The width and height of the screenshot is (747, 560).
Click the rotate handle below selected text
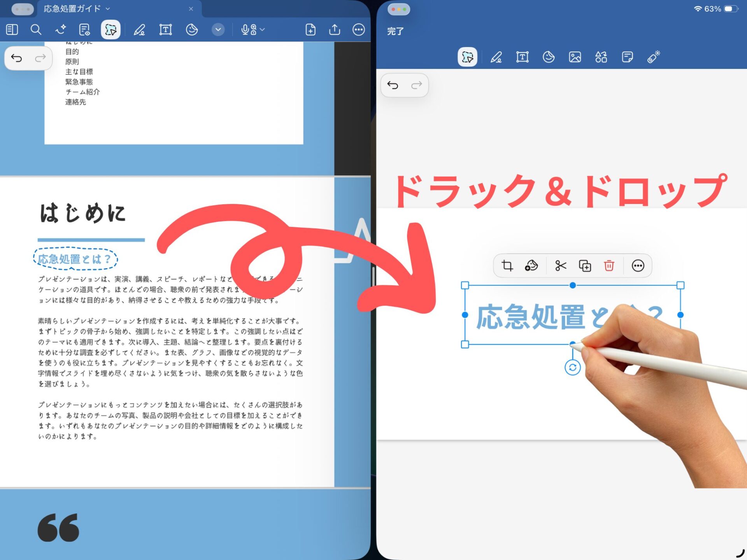[572, 367]
